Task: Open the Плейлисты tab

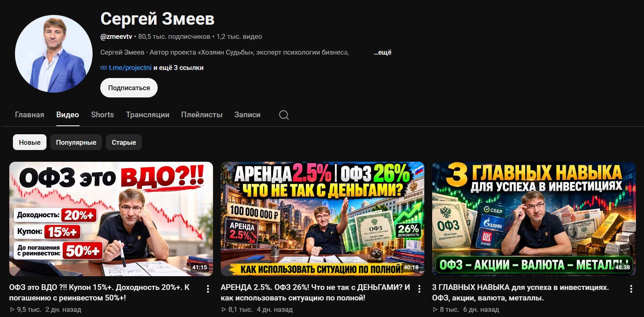Action: point(202,115)
